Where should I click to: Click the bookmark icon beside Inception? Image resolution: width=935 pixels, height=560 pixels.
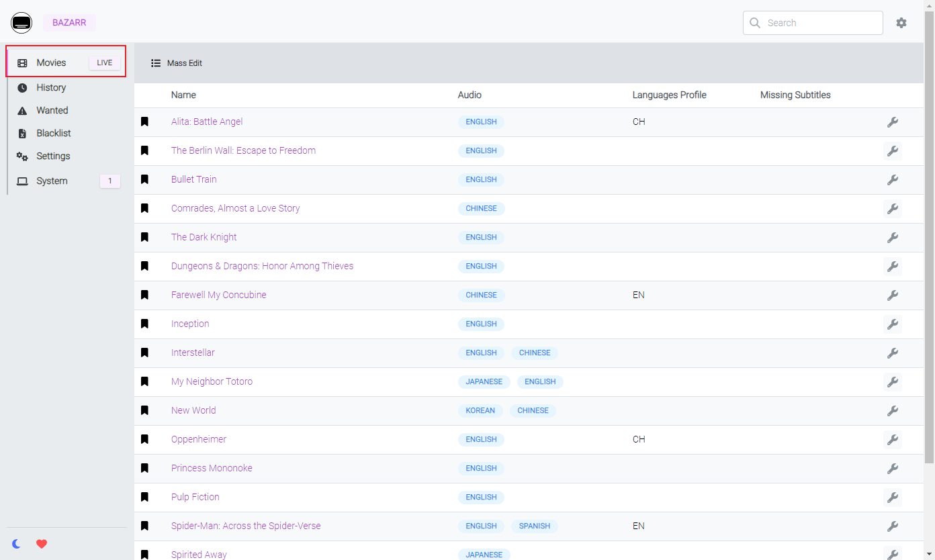point(144,324)
